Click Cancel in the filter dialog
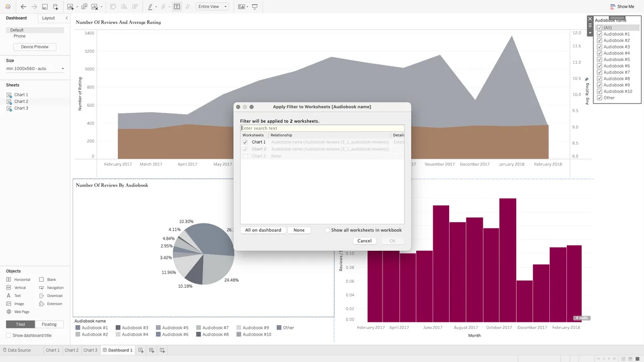Screen dimensions: 644x362 364,241
